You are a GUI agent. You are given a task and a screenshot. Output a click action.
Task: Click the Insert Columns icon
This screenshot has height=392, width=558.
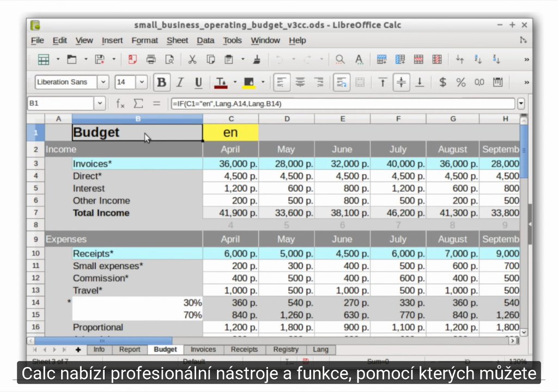(400, 59)
